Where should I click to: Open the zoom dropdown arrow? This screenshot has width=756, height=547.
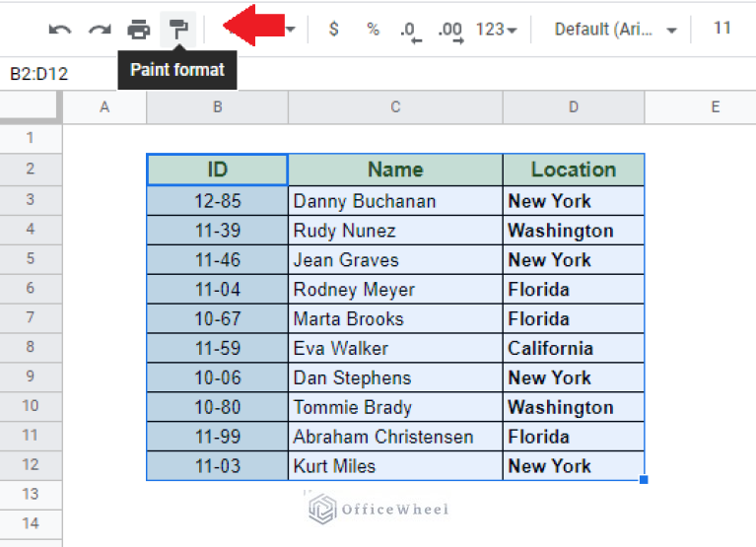(x=290, y=31)
